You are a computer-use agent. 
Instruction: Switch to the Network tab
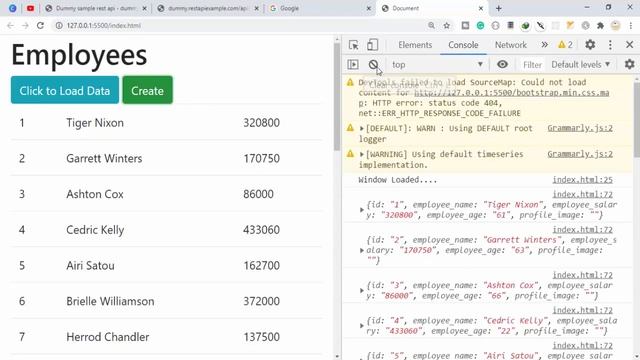511,45
